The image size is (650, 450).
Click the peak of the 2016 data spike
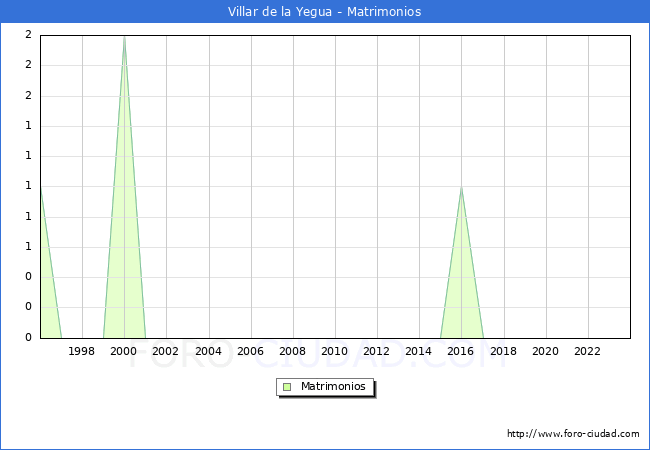(461, 188)
